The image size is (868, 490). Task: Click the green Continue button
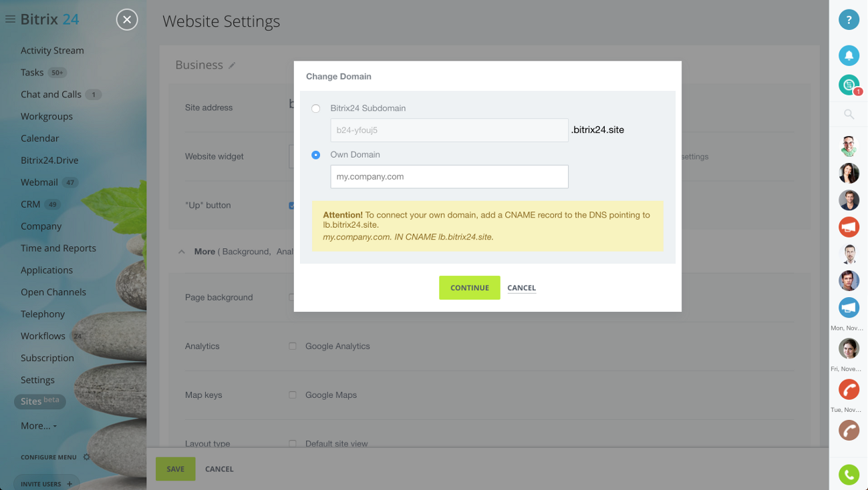pos(469,288)
